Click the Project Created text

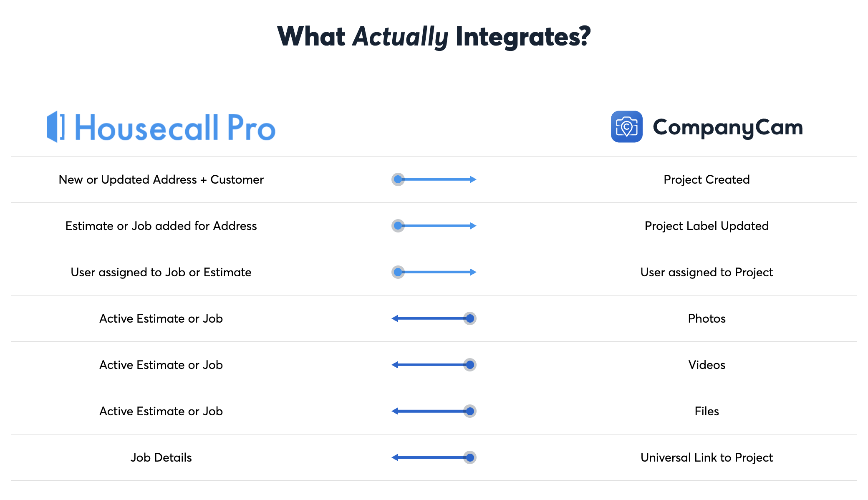707,179
